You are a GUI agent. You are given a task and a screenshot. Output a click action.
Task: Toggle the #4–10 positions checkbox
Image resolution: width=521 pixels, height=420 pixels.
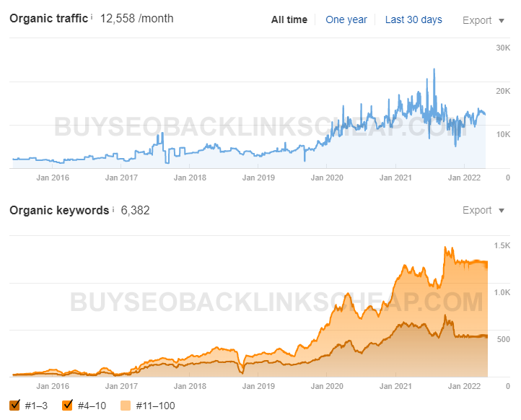click(x=67, y=406)
